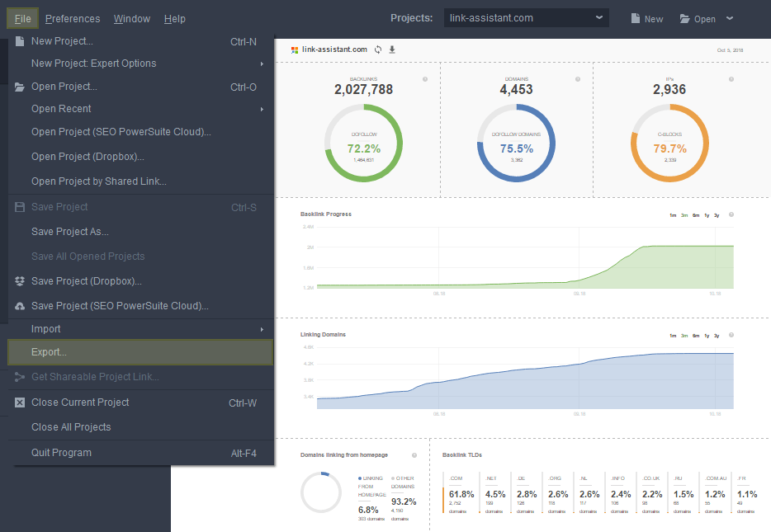Click the floppy disk icon beside Save Project
This screenshot has width=771, height=532.
pyautogui.click(x=20, y=207)
